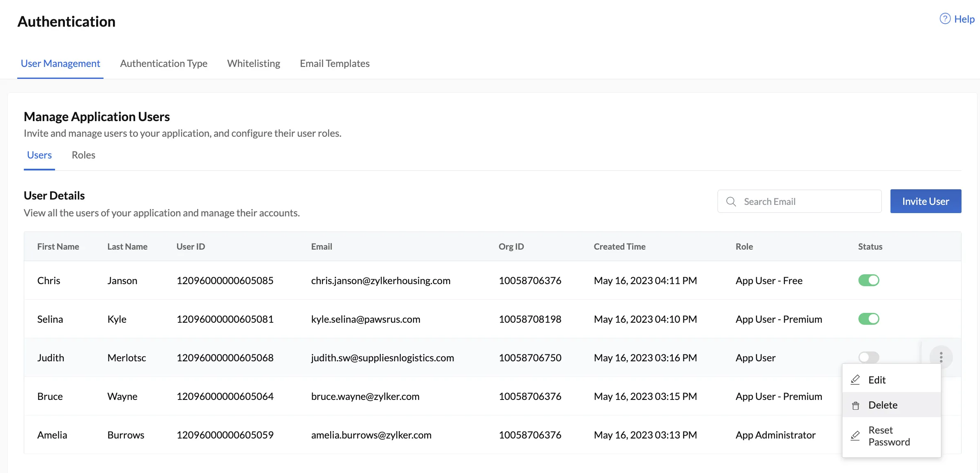Click Selina's App User - Premium role
Screen dimensions: 980x473
[x=779, y=319]
